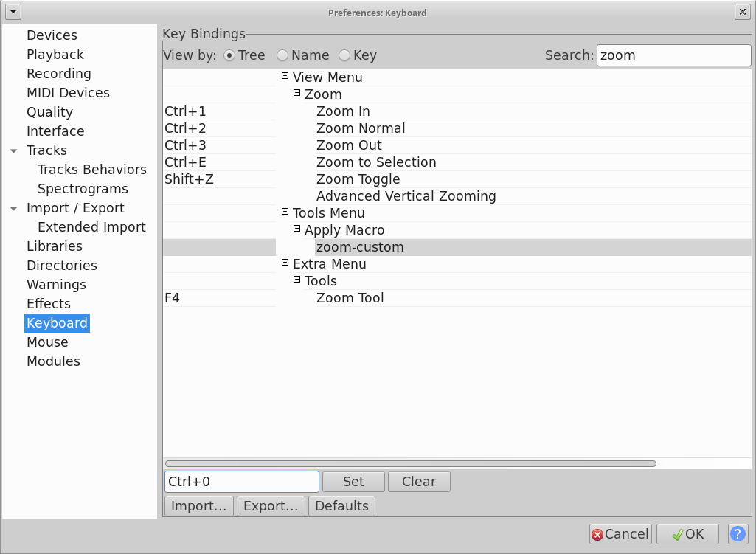Open the Recording preferences page
Viewport: 756px width, 554px height.
point(59,74)
